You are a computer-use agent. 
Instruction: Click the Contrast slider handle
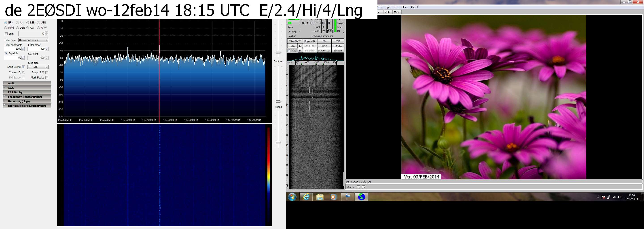coord(278,102)
